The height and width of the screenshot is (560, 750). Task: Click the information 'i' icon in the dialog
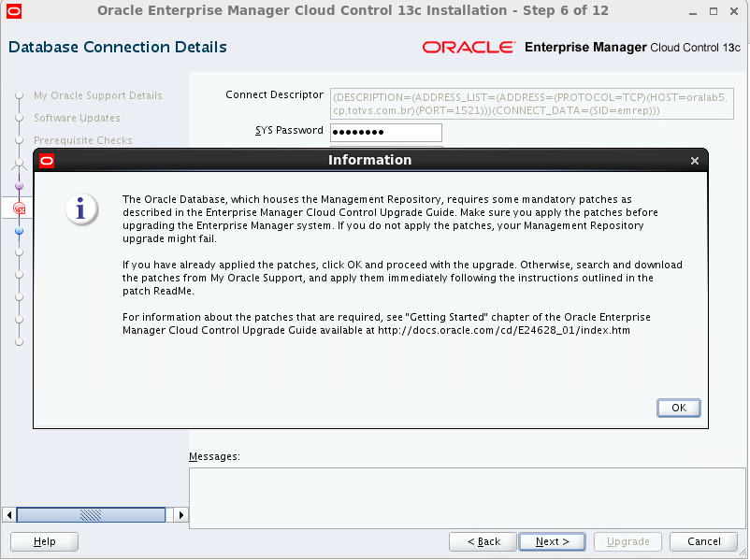pyautogui.click(x=80, y=210)
